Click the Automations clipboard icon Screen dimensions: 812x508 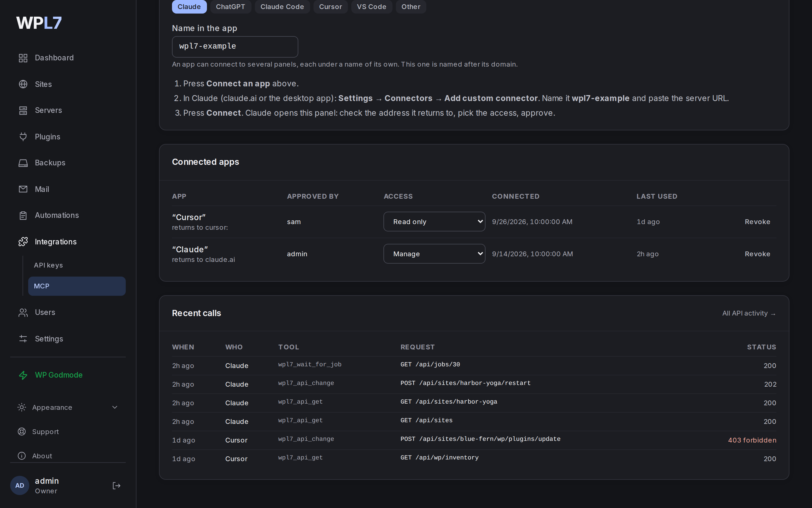23,215
